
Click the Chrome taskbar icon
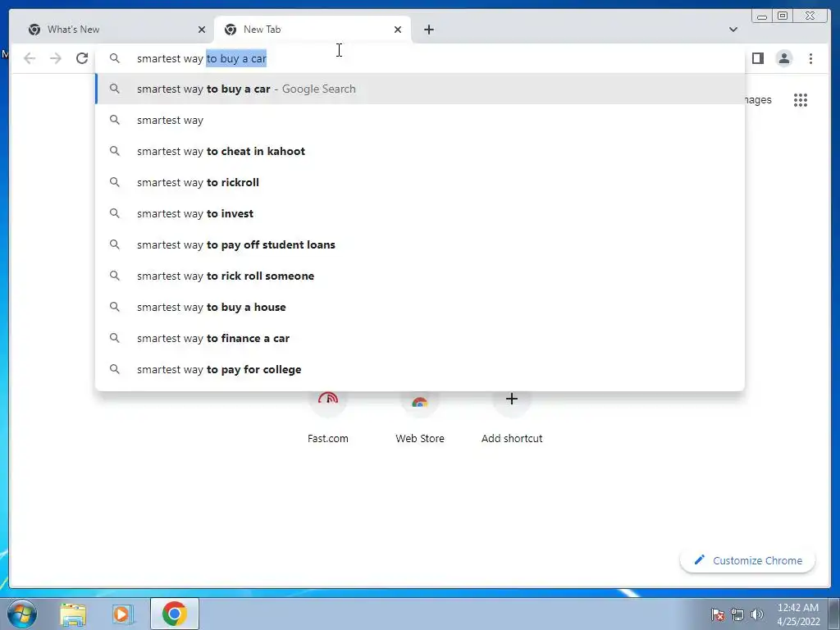coord(174,614)
